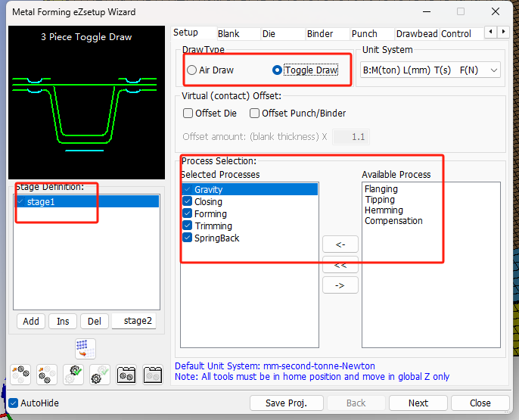The image size is (519, 420).
Task: Select Flanging in Available Process list
Action: tap(381, 189)
